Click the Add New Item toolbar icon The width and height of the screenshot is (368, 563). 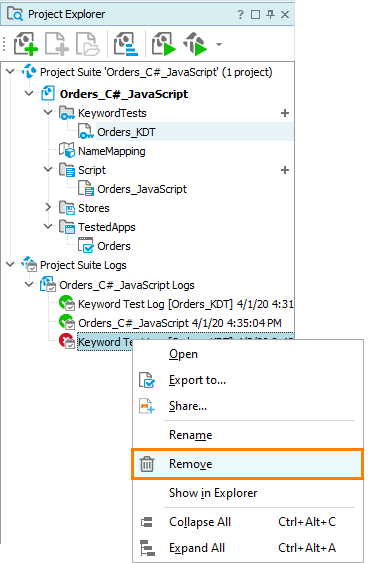tap(57, 44)
